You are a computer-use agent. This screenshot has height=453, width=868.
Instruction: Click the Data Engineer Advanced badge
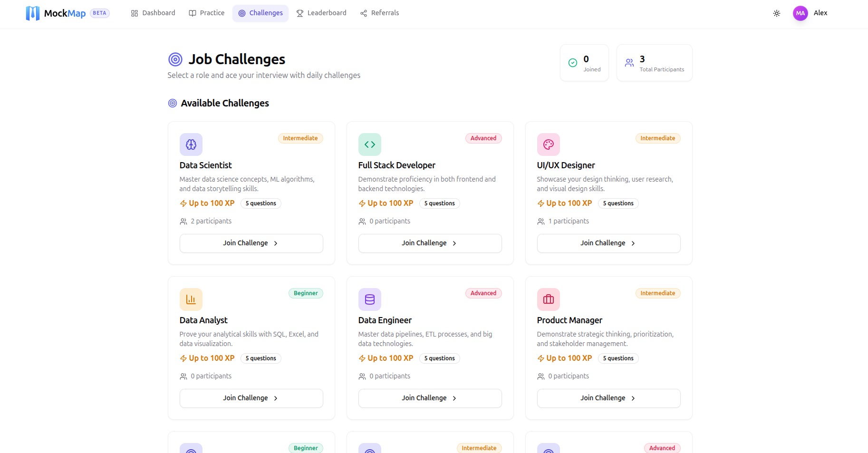click(x=483, y=293)
